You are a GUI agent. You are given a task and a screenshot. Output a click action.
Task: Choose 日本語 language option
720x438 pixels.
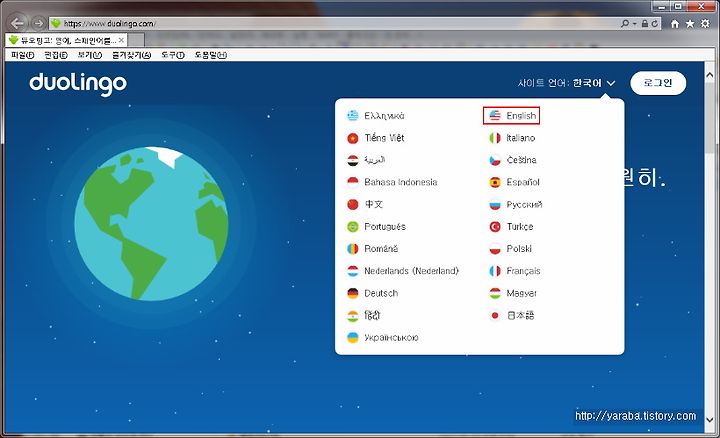(521, 315)
